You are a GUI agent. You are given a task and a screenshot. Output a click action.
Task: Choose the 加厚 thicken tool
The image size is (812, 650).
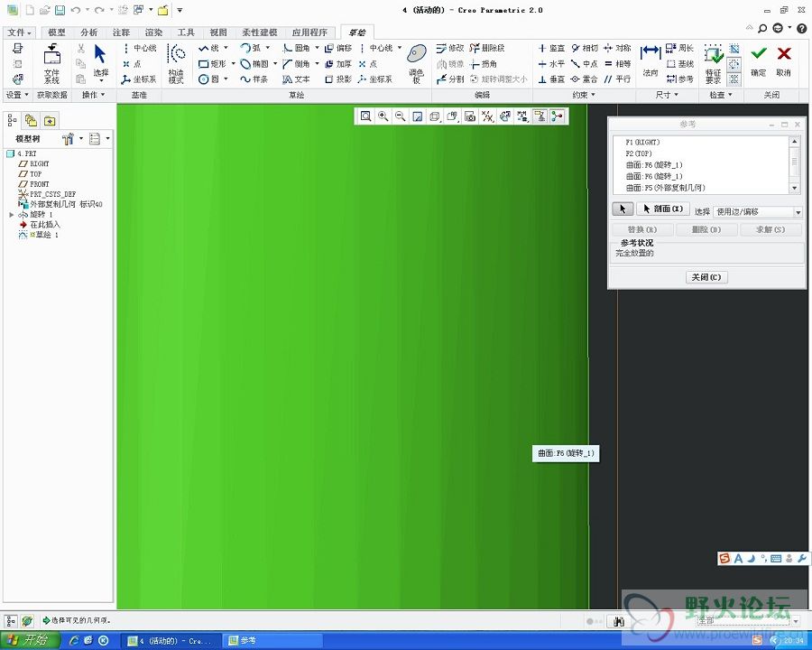click(x=338, y=64)
